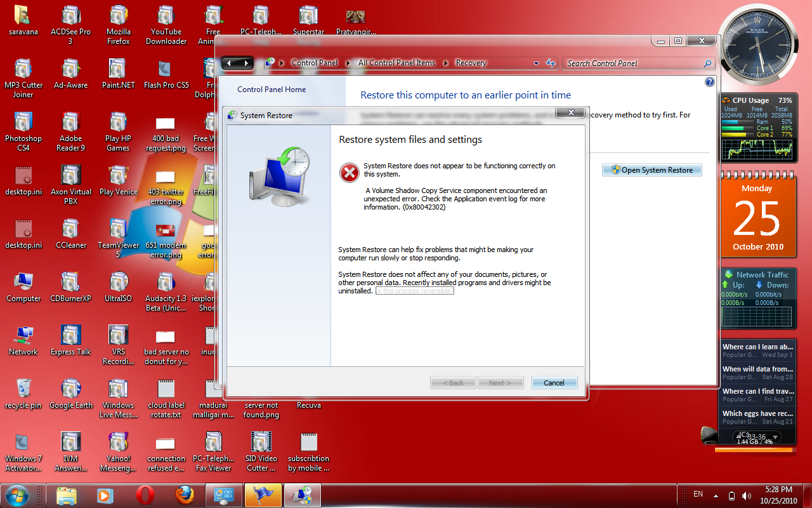Launch Google Earth desktop shortcut
The height and width of the screenshot is (508, 812).
[70, 394]
